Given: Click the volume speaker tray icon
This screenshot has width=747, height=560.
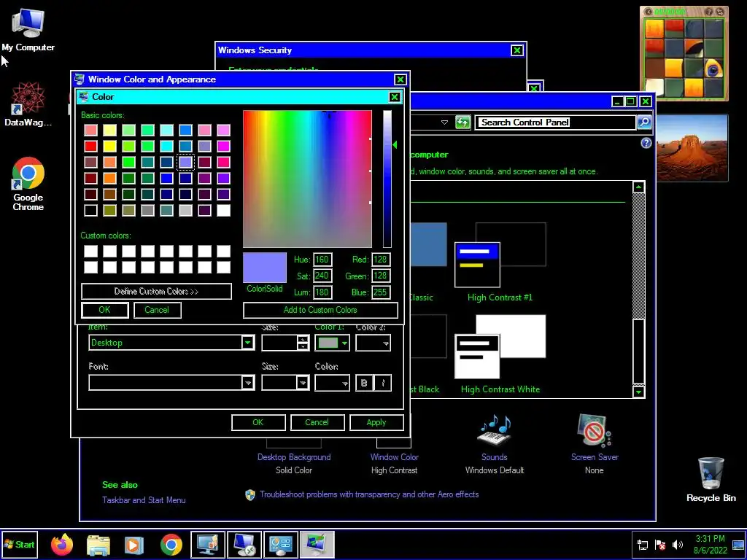Looking at the screenshot, I should tap(678, 545).
